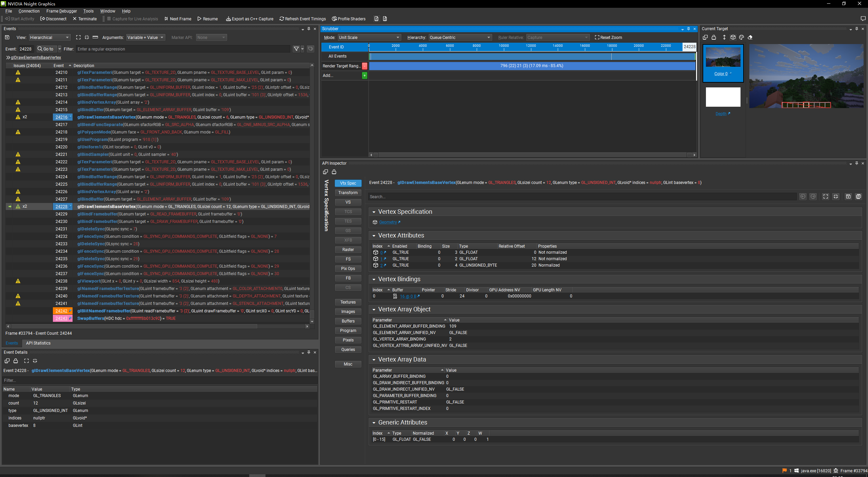
Task: Open the View Hierarchical dropdown
Action: click(x=49, y=38)
